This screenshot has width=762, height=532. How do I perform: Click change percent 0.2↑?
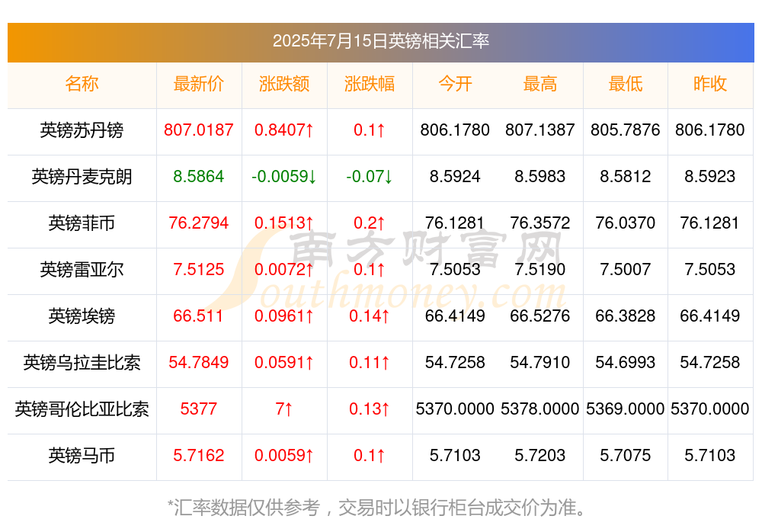tap(370, 223)
